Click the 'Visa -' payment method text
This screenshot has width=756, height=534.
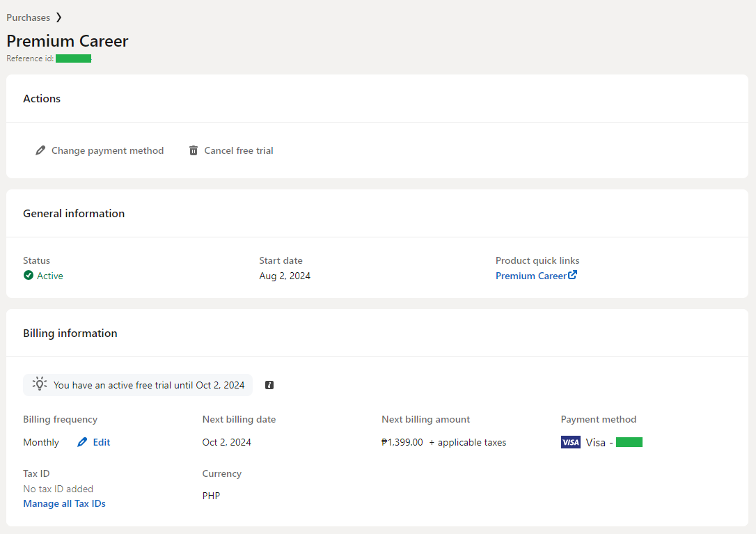(x=599, y=442)
